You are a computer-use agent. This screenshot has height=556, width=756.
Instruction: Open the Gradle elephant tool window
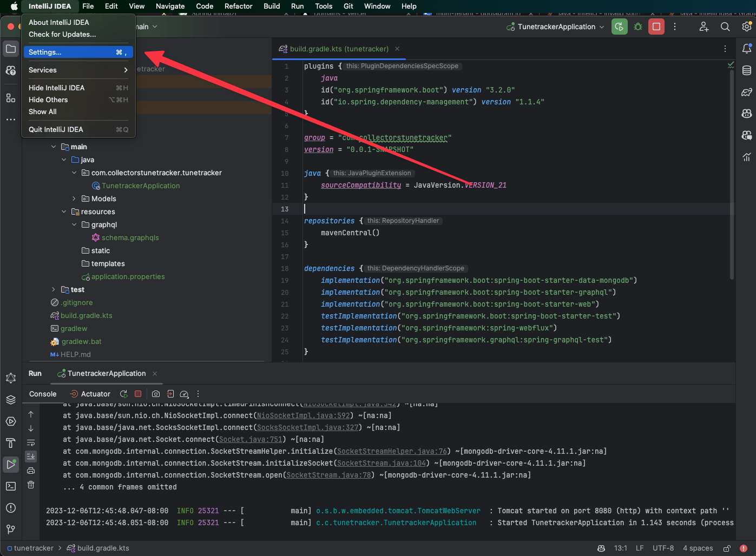click(747, 92)
